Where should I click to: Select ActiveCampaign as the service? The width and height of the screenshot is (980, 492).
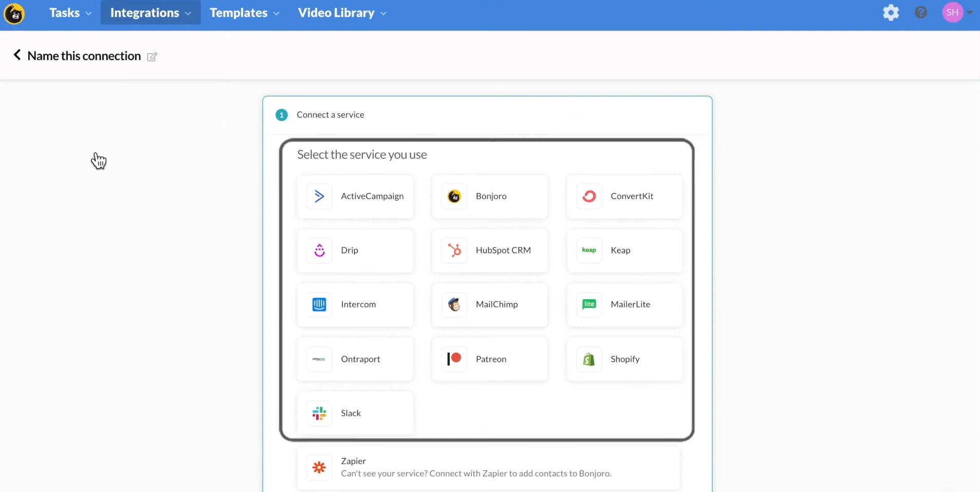pyautogui.click(x=355, y=197)
